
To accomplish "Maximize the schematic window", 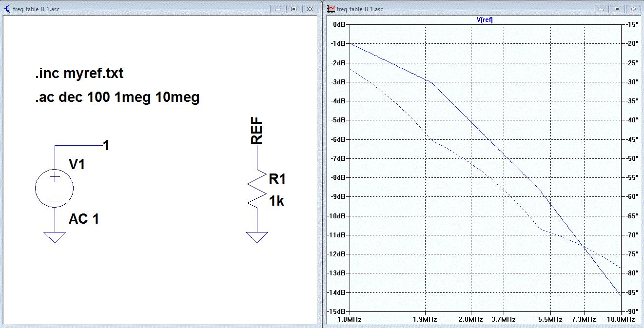I will click(293, 9).
